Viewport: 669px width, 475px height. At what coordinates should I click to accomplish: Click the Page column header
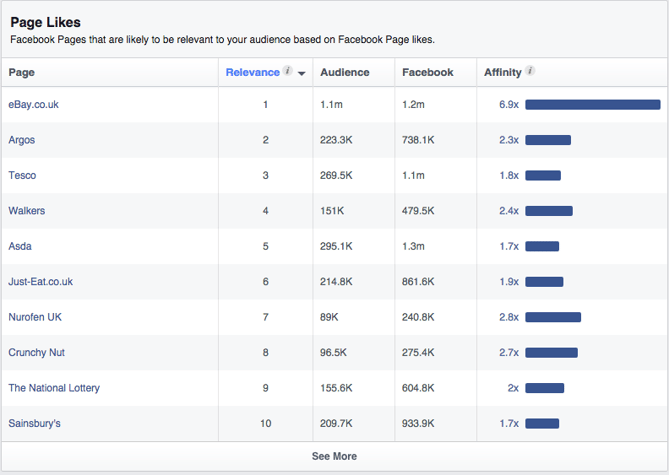[21, 72]
